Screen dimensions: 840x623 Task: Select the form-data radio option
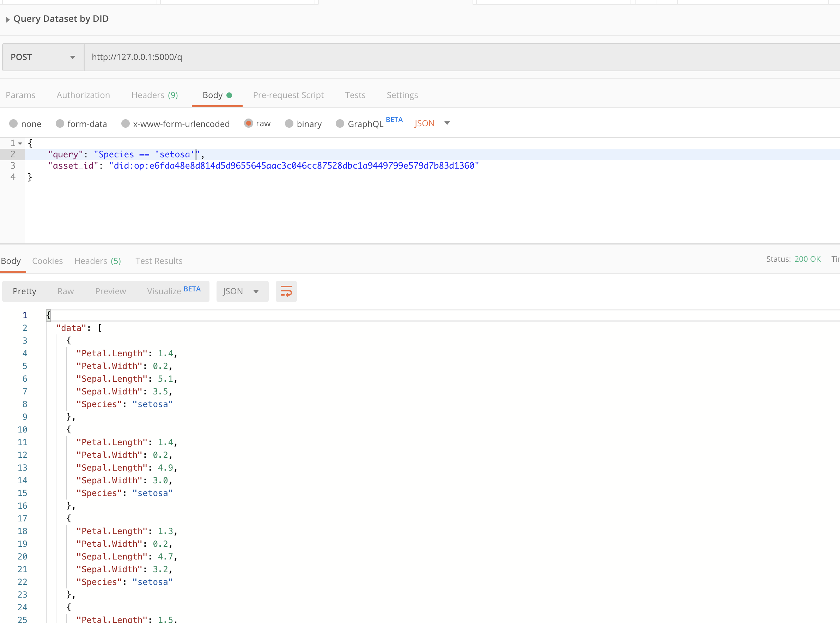click(60, 124)
